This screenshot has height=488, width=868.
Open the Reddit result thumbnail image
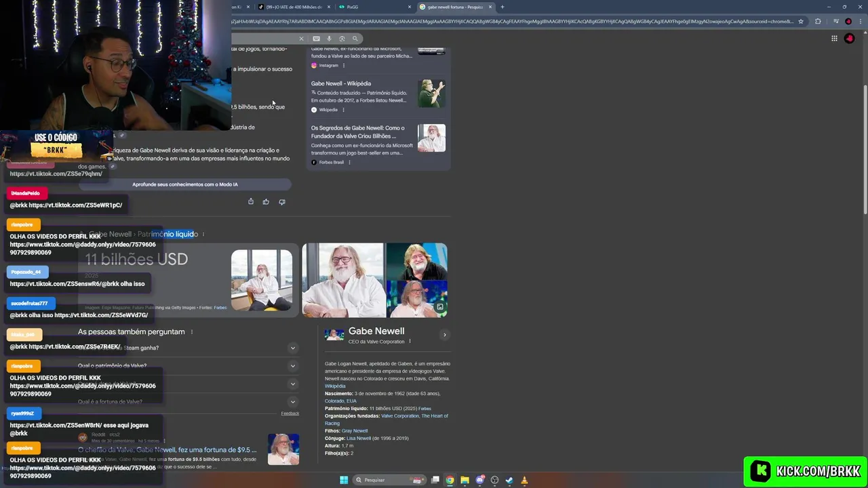(283, 449)
